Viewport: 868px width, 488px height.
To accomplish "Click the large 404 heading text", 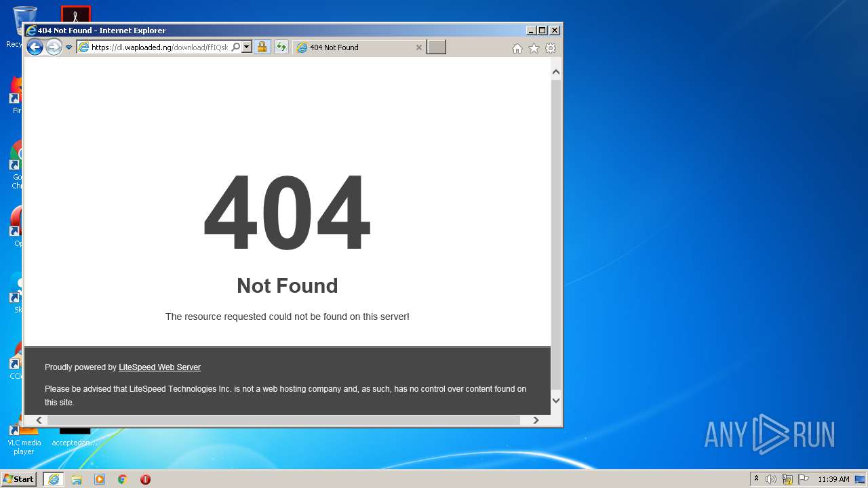I will (x=287, y=213).
